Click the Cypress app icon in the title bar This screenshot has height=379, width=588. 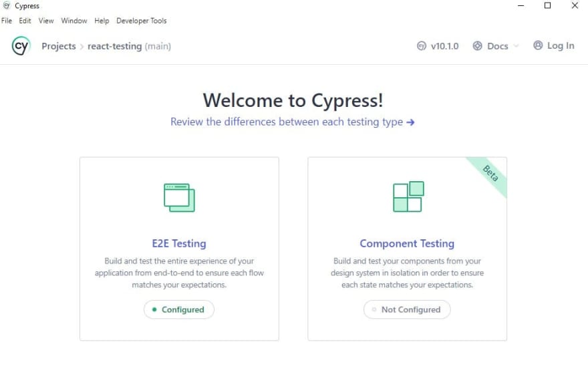pyautogui.click(x=7, y=5)
